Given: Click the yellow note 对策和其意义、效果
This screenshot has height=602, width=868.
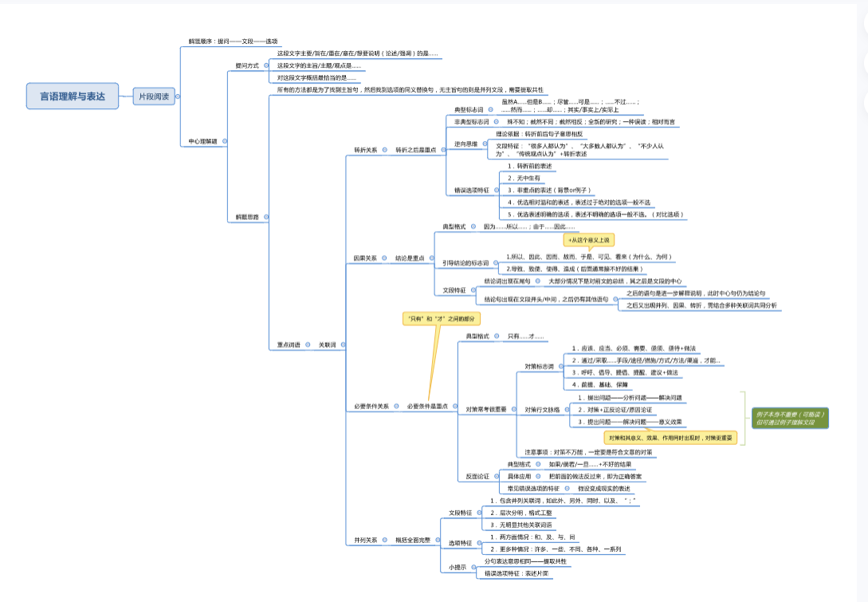Looking at the screenshot, I should point(670,438).
